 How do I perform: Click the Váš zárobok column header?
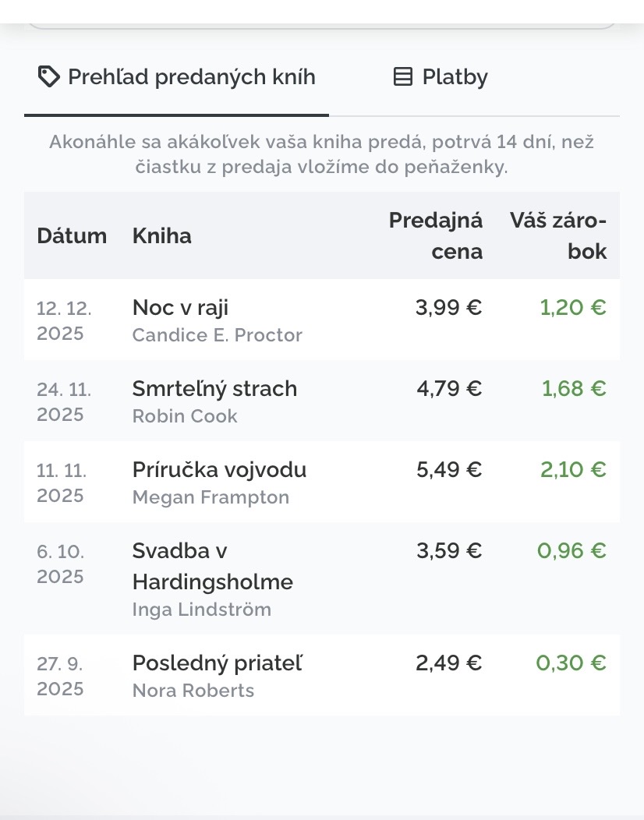coord(558,235)
